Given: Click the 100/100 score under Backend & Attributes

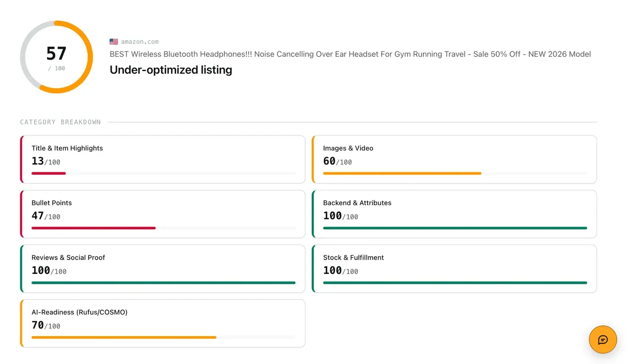Looking at the screenshot, I should point(340,216).
